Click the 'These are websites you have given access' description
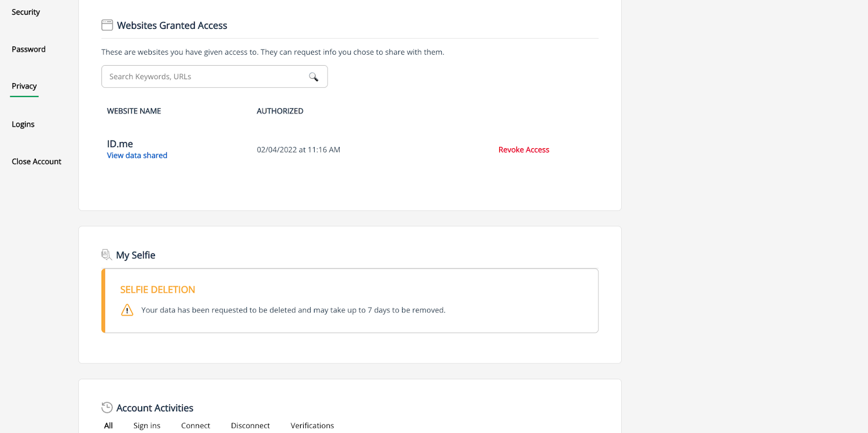Image resolution: width=868 pixels, height=433 pixels. (273, 52)
